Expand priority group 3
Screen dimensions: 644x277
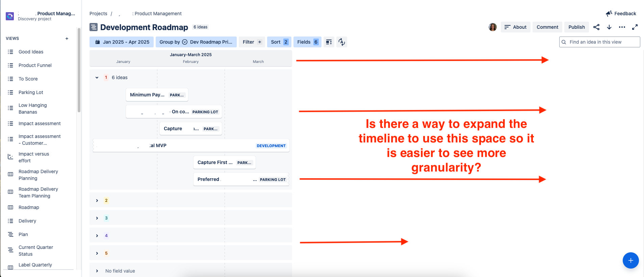(97, 218)
